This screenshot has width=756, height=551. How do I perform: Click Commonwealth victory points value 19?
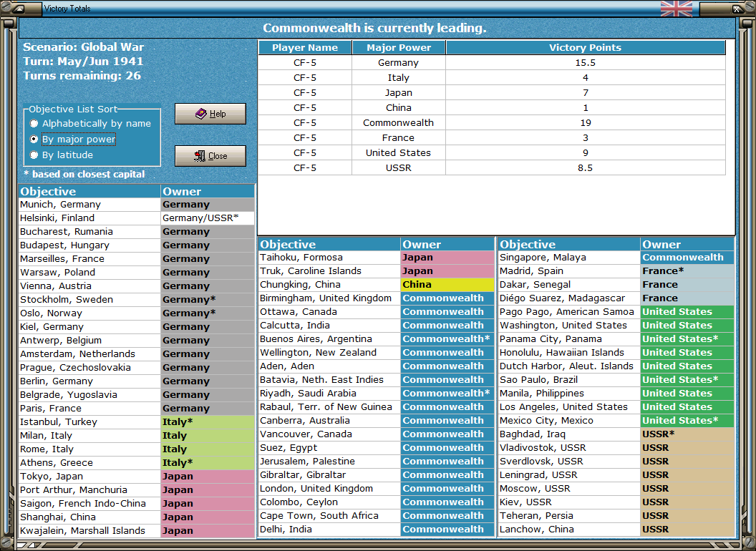[586, 122]
